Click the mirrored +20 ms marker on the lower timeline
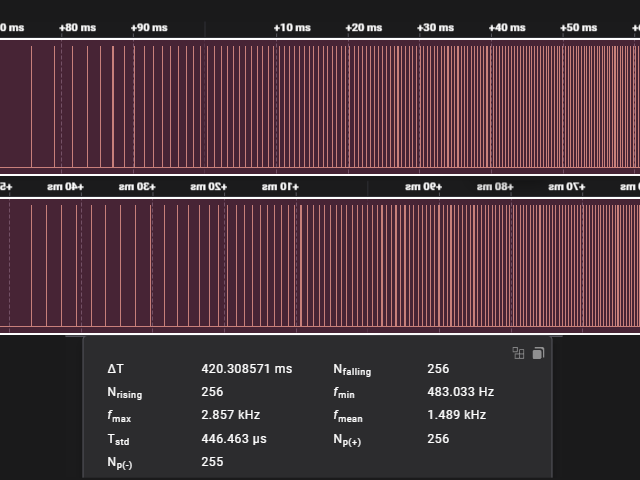This screenshot has width=640, height=480. (209, 187)
